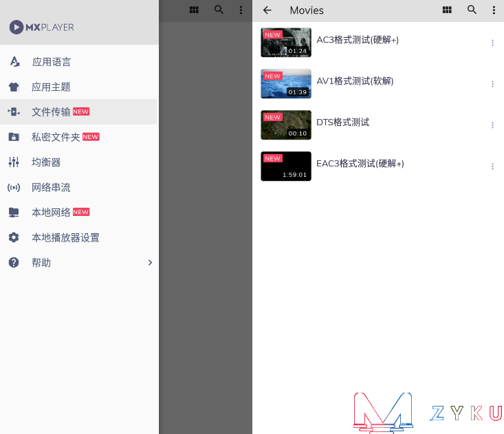
Task: Go back from Movies folder
Action: tap(267, 10)
